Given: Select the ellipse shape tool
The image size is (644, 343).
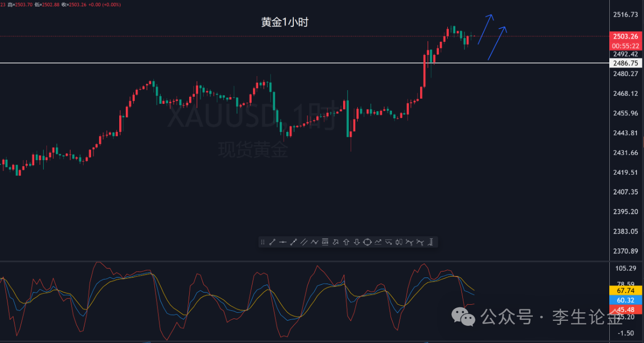Looking at the screenshot, I should point(368,242).
